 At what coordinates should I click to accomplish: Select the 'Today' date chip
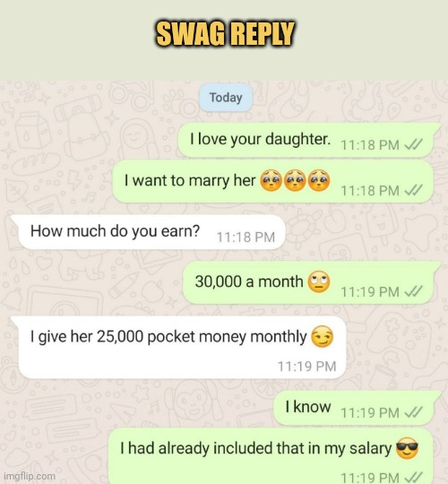[226, 98]
